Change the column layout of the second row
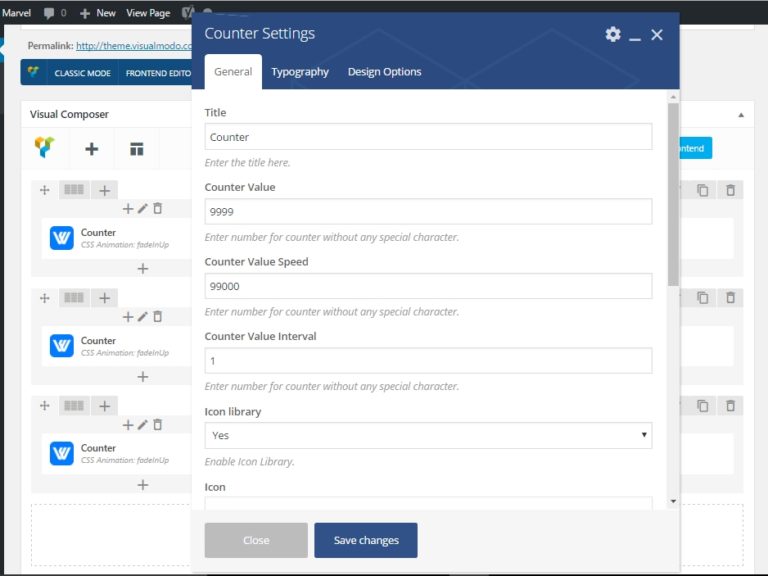Viewport: 768px width, 576px height. [74, 298]
